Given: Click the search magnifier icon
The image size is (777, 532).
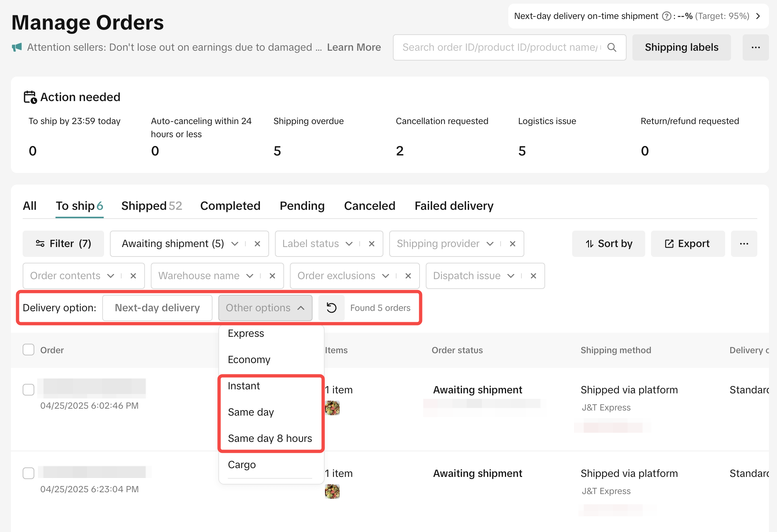Looking at the screenshot, I should tap(612, 47).
